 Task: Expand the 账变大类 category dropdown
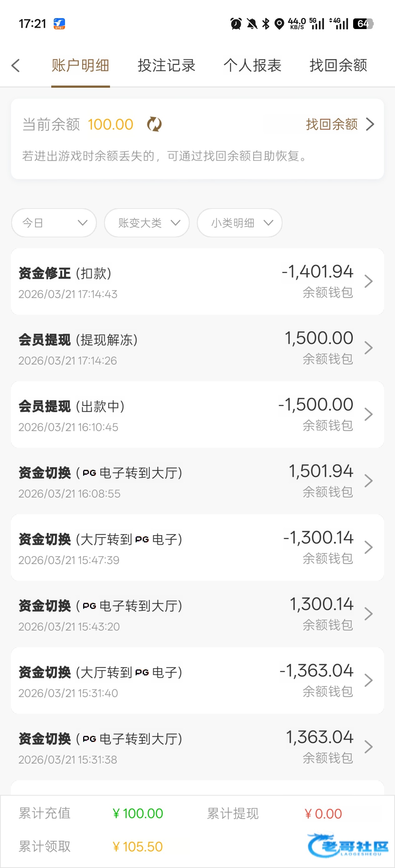[x=147, y=223]
